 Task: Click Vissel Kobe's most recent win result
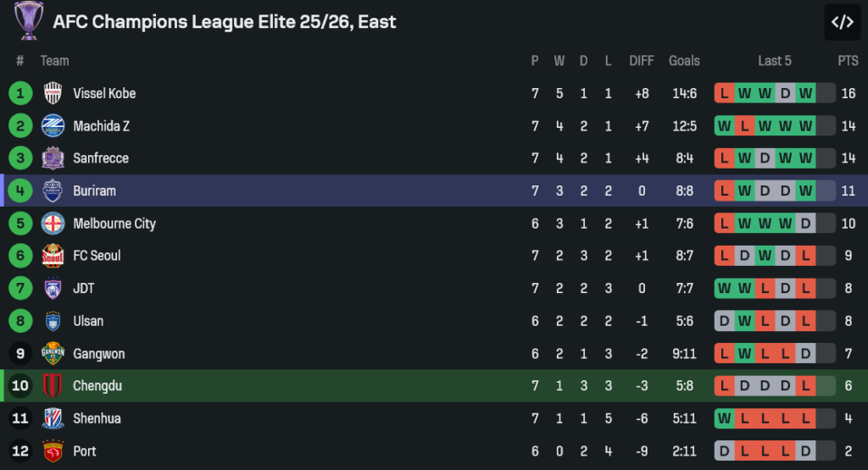(x=805, y=93)
